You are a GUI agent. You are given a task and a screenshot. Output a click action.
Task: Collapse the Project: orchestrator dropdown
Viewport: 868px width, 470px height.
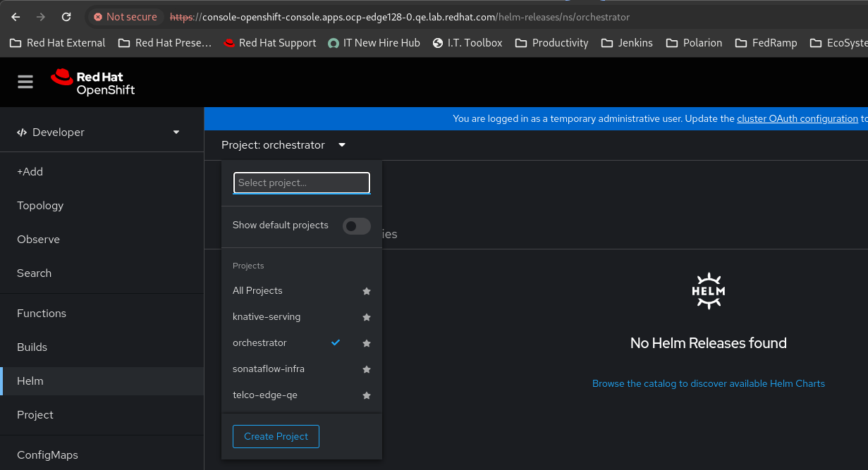(283, 145)
